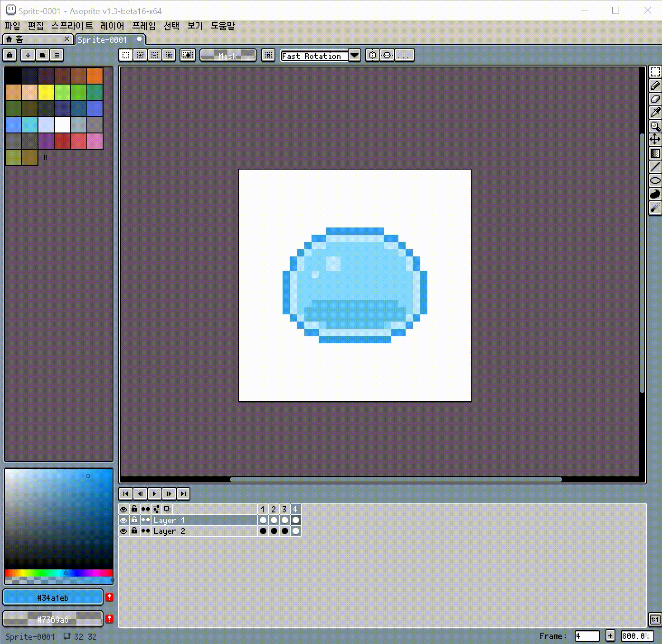Toggle continuous cels for Layer 2
This screenshot has width=662, height=644.
point(145,531)
